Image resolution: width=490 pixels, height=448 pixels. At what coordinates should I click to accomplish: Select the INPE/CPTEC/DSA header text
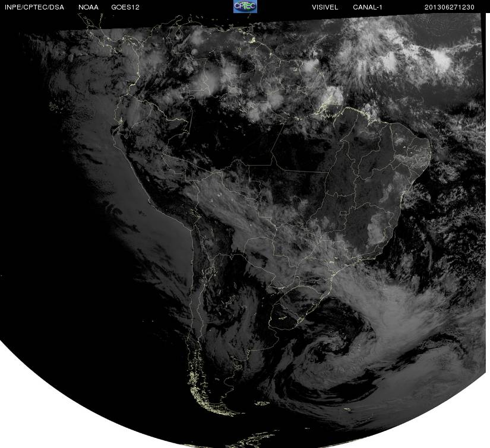click(34, 7)
